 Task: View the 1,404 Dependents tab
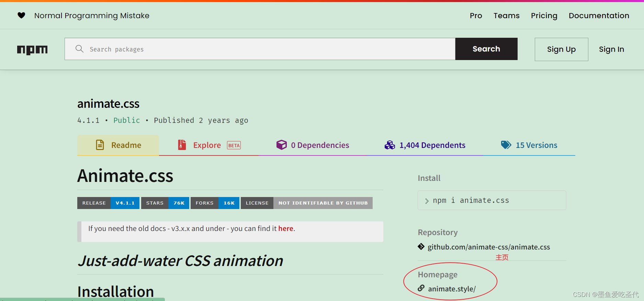(x=425, y=145)
